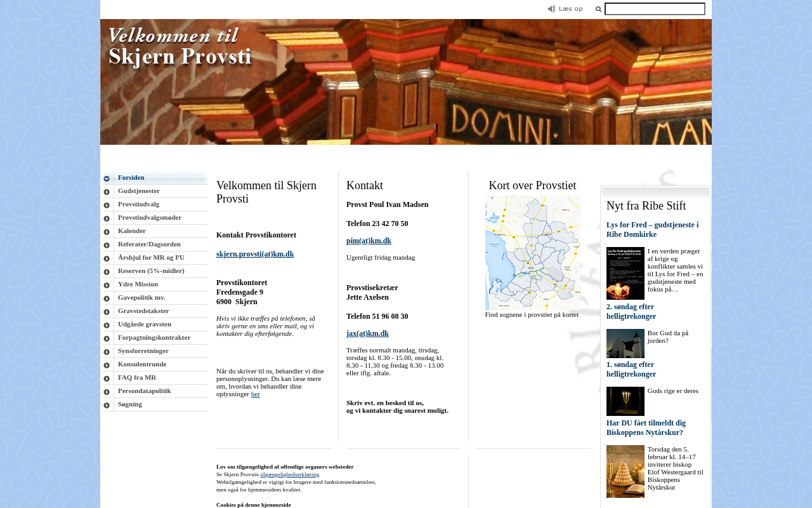
Task: Open the Provstiudvalg menu entry
Action: point(139,204)
